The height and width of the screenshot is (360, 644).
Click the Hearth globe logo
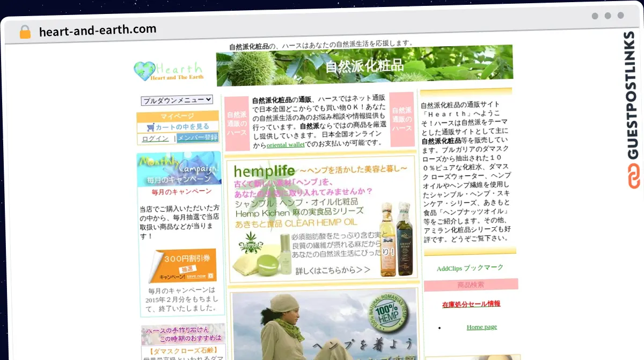coord(143,70)
